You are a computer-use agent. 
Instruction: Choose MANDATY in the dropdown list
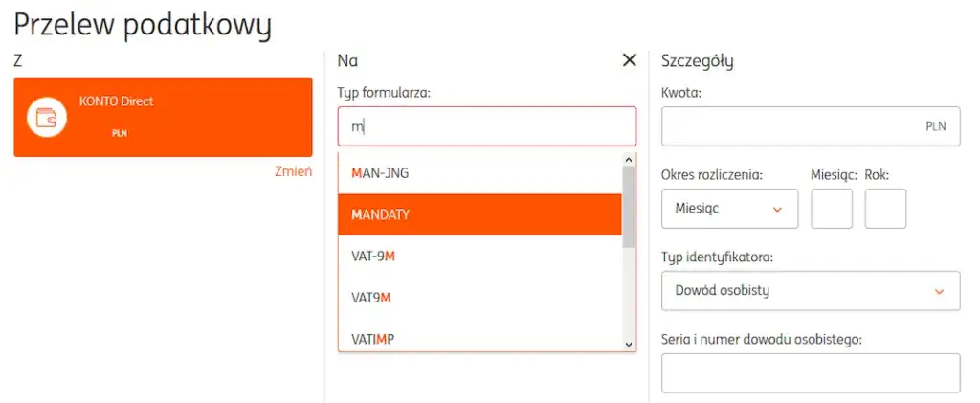point(479,214)
